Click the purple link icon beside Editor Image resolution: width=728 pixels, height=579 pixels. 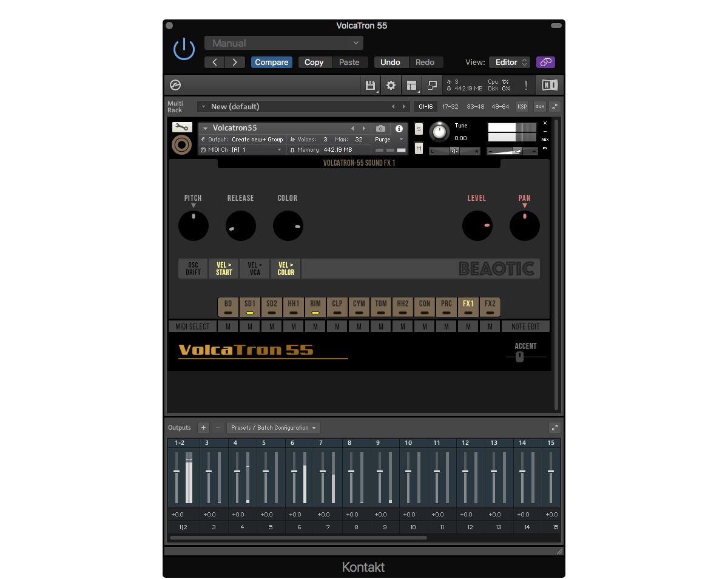point(545,62)
